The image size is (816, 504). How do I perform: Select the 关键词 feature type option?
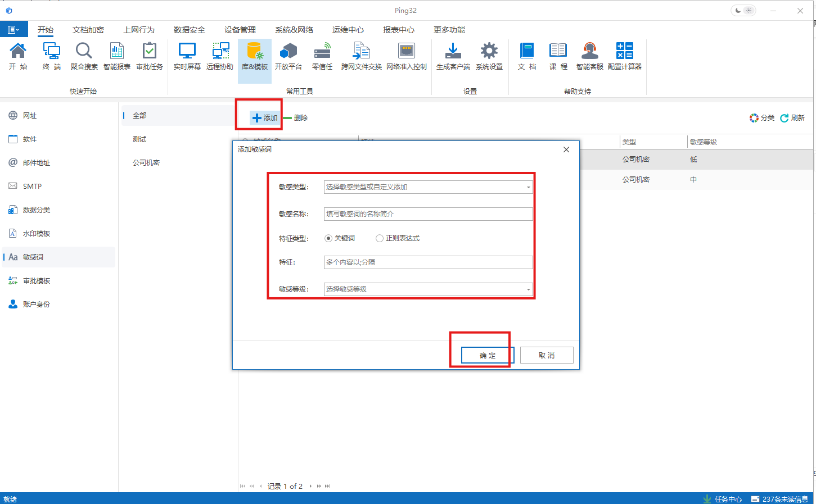[328, 238]
